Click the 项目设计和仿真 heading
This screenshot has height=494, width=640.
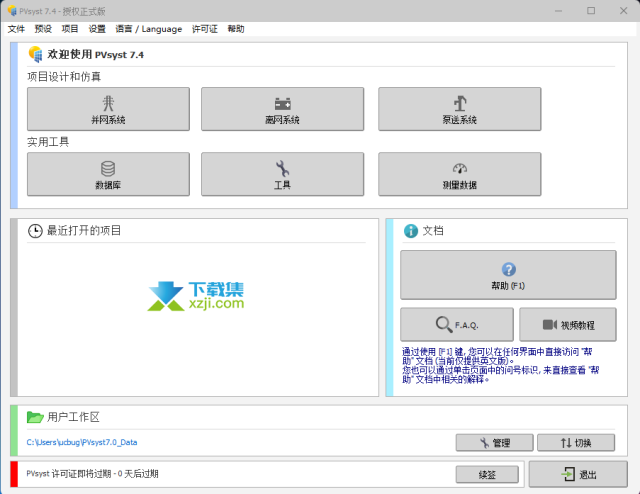click(64, 77)
